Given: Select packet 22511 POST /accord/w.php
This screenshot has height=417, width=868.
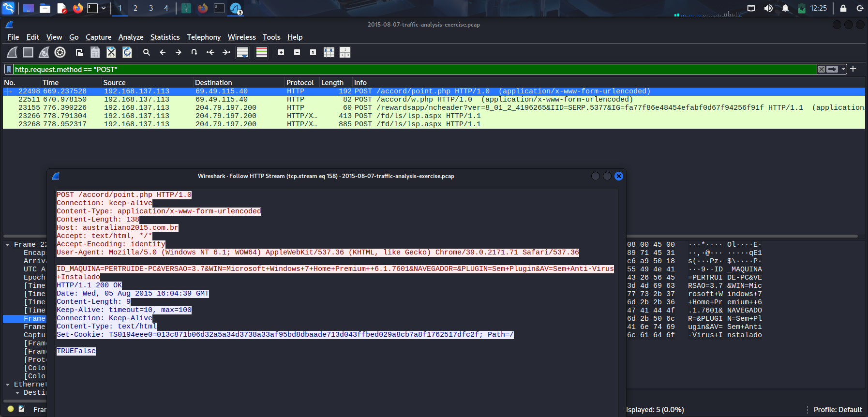Looking at the screenshot, I should coord(434,100).
